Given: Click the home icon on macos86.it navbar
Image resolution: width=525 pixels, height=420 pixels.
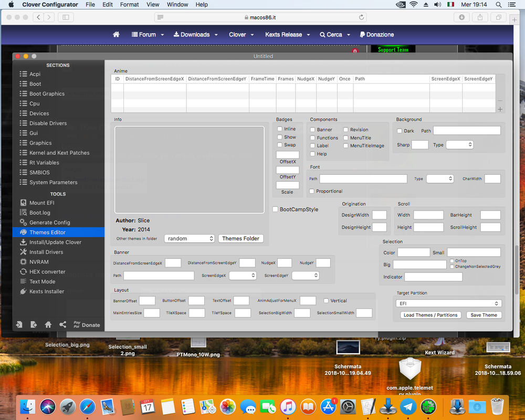Looking at the screenshot, I should click(116, 34).
